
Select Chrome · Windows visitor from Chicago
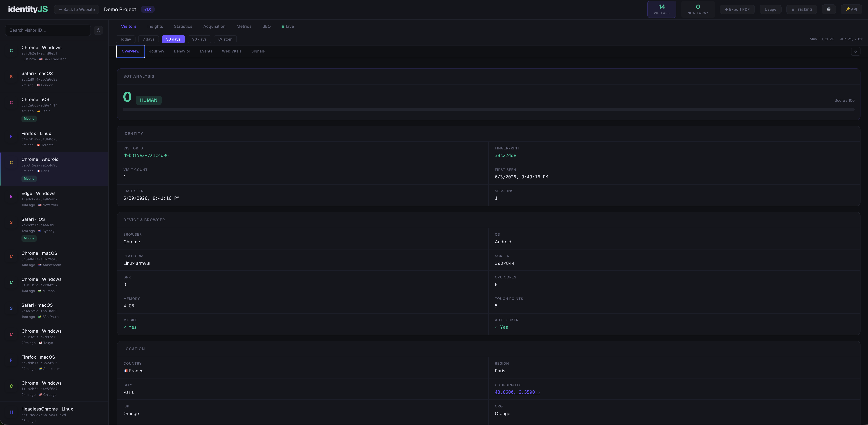[x=54, y=389]
